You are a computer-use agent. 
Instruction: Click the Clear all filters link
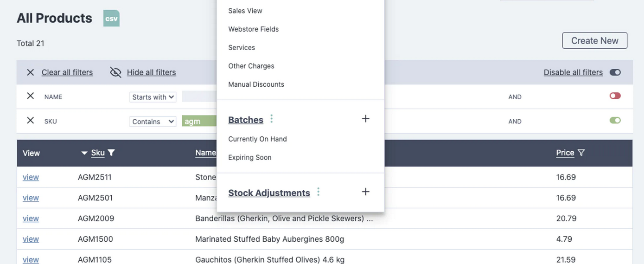(x=67, y=72)
